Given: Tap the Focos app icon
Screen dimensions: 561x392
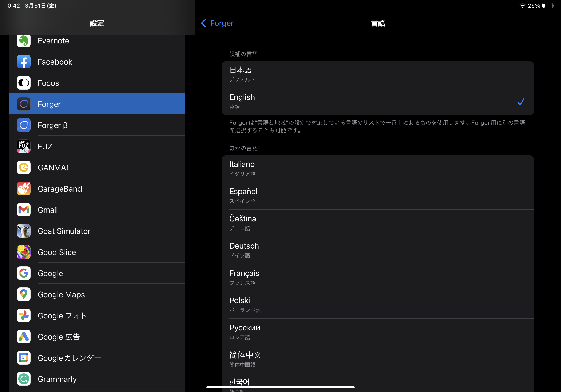Looking at the screenshot, I should 24,83.
